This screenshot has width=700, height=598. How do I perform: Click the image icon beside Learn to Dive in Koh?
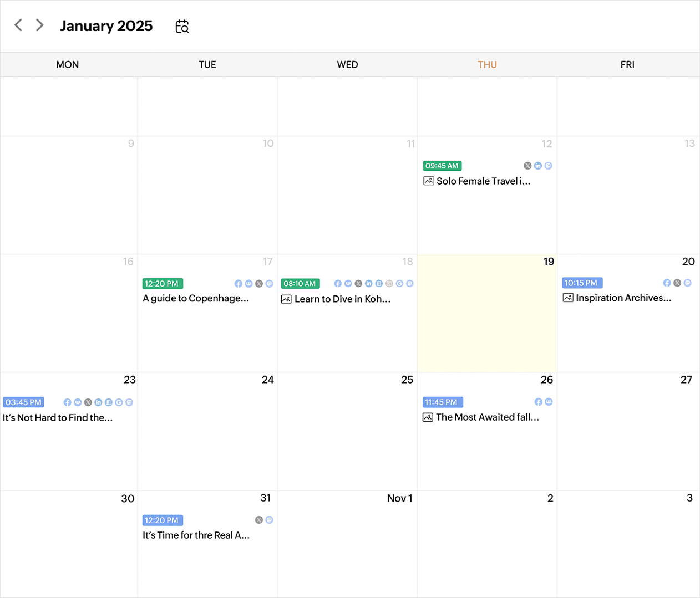point(286,299)
